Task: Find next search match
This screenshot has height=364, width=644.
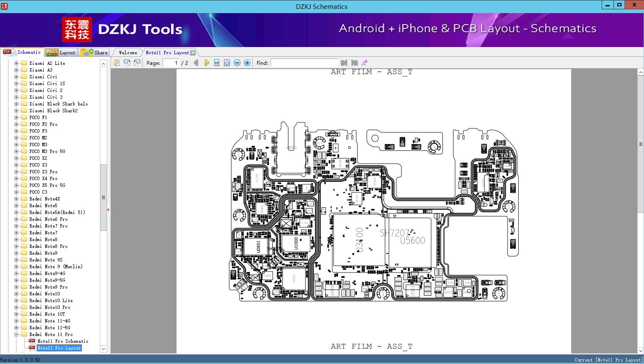Action: 354,63
